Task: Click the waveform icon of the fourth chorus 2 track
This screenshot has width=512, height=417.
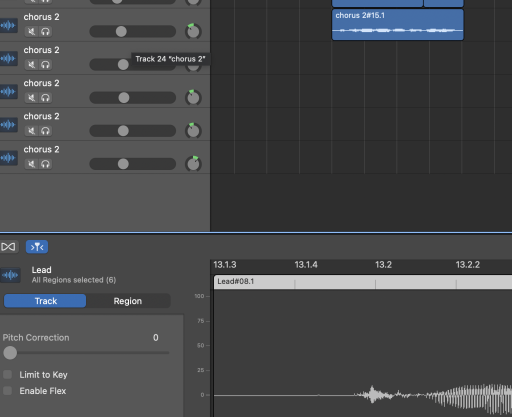Action: (x=8, y=125)
